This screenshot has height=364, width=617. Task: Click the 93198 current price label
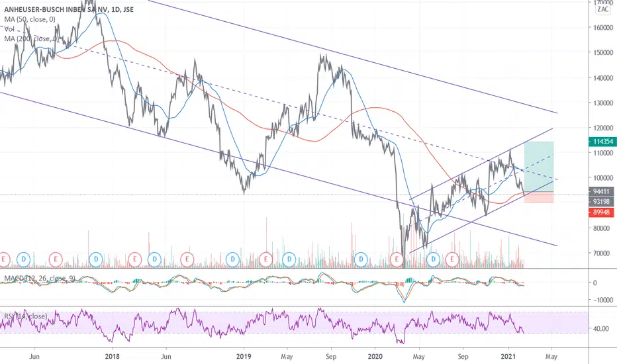point(601,201)
